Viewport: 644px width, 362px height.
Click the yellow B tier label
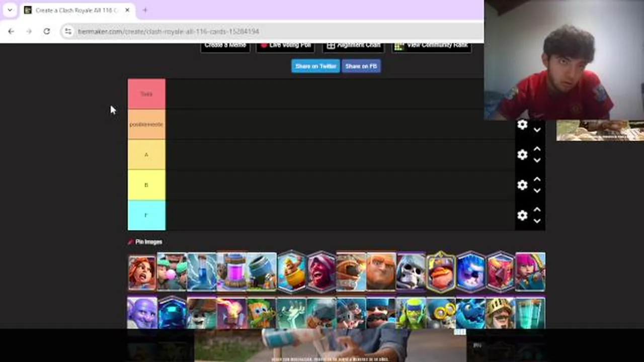pyautogui.click(x=146, y=185)
